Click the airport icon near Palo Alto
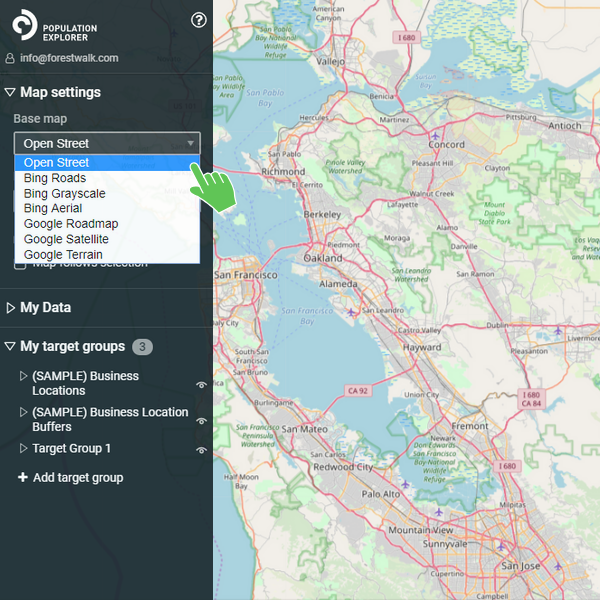600x600 pixels. (x=405, y=484)
